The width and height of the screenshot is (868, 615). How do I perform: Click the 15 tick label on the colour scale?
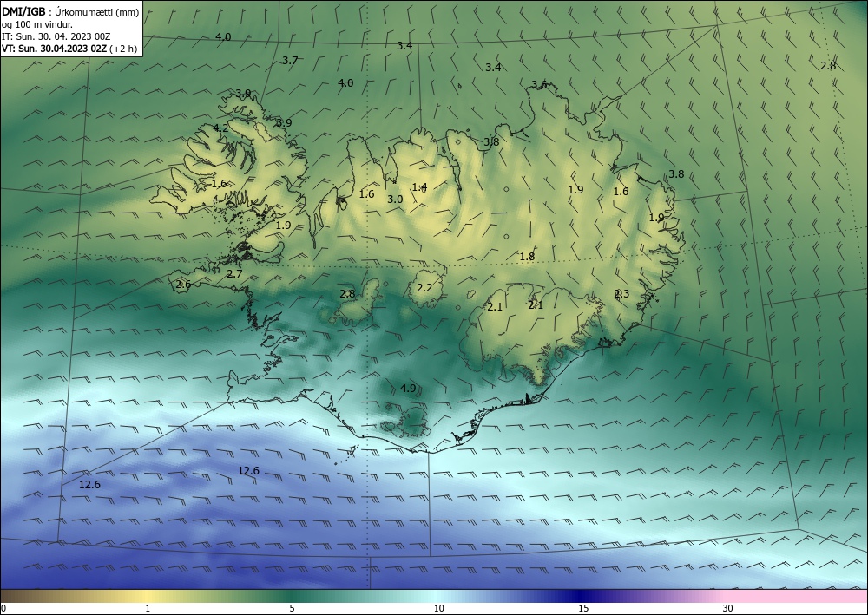pyautogui.click(x=583, y=608)
